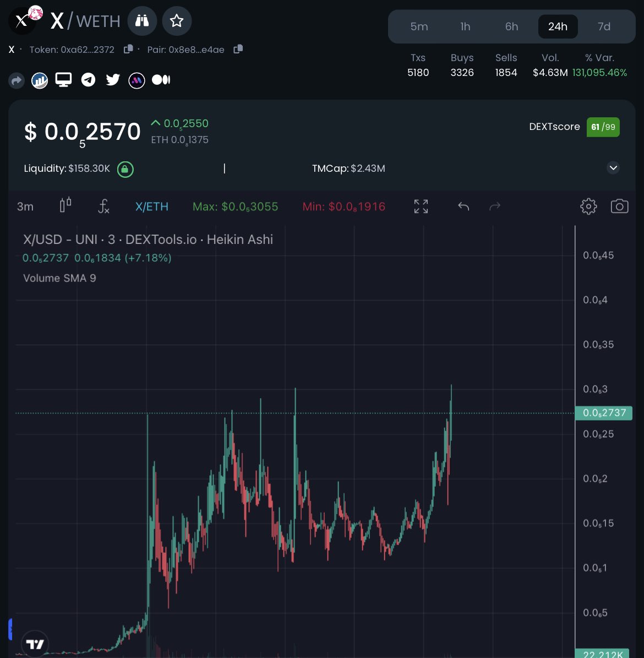
Task: Click the 22.212K volume axis label
Action: click(x=602, y=654)
